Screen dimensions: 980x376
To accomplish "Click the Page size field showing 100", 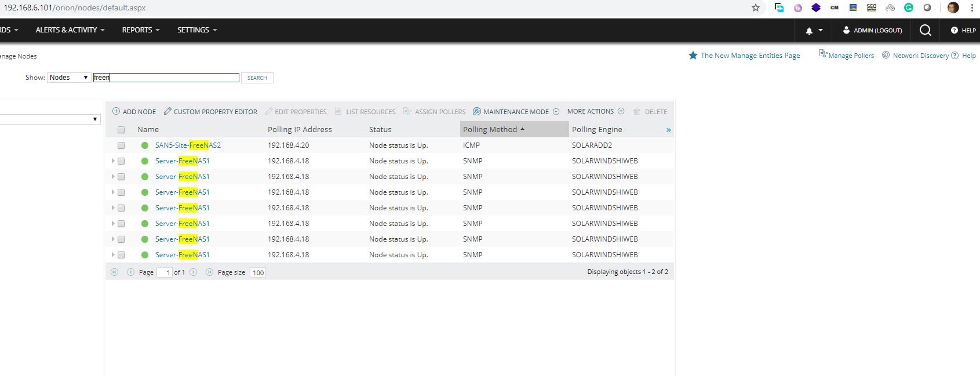I will [x=258, y=272].
